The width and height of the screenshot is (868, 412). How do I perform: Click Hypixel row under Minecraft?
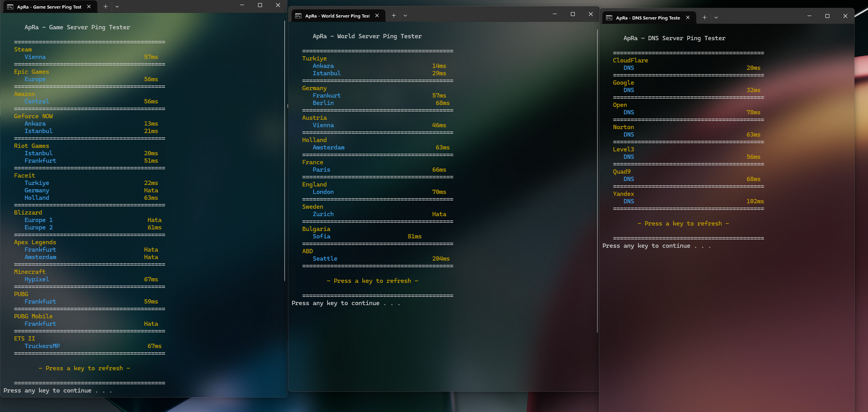click(91, 279)
